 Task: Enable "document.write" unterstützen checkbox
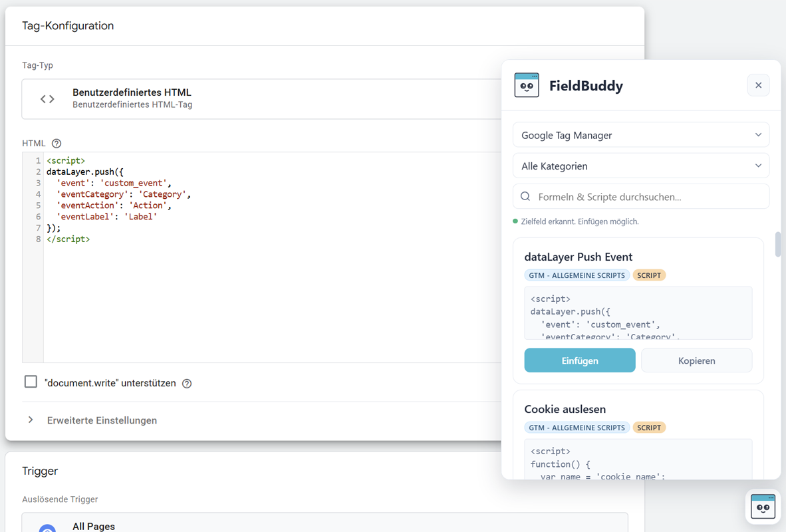[31, 382]
